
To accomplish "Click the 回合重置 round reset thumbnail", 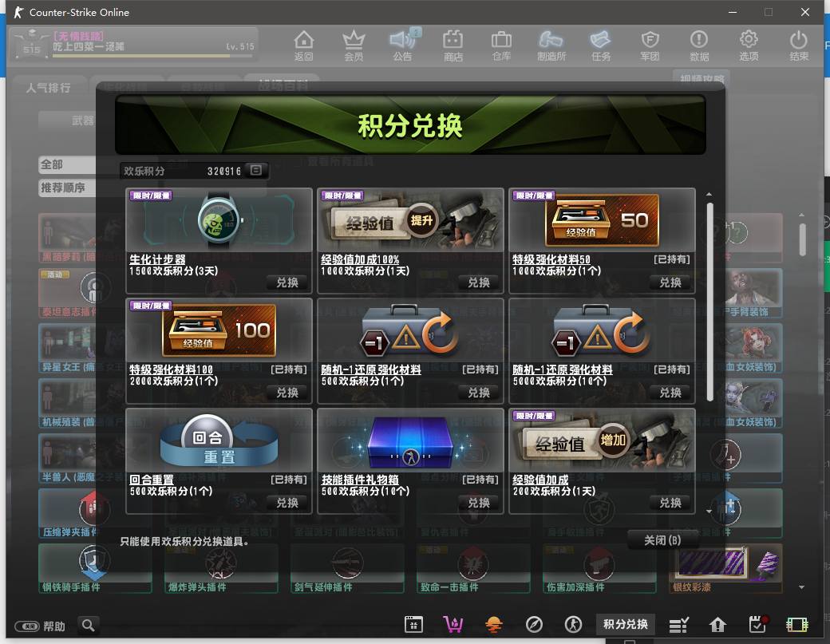I will pyautogui.click(x=219, y=441).
